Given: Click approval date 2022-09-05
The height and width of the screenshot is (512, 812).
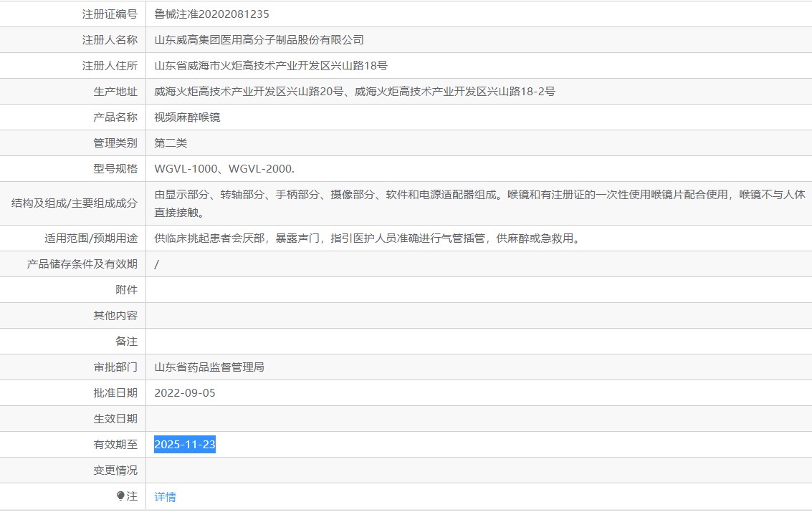Looking at the screenshot, I should [185, 393].
